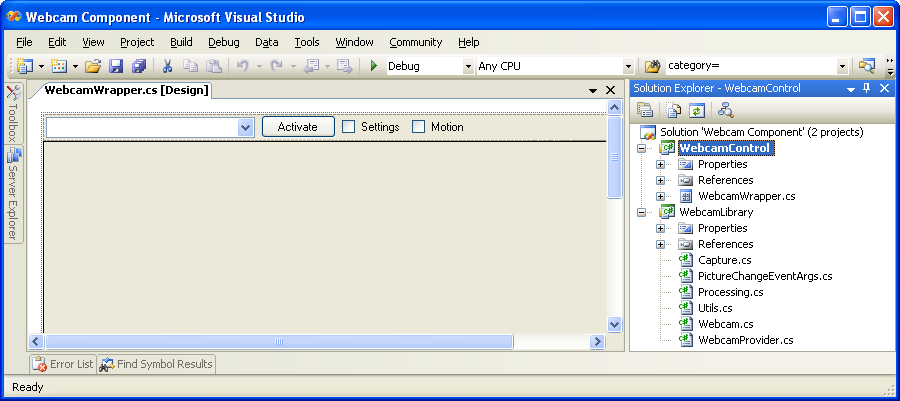Open the Add New Item dropdown arrow
900x401 pixels.
pos(75,67)
